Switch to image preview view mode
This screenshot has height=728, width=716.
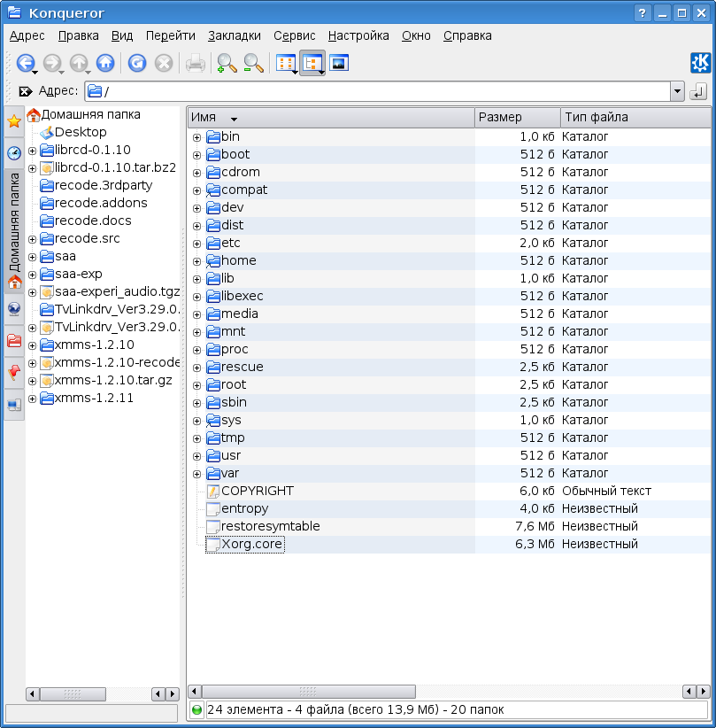339,63
